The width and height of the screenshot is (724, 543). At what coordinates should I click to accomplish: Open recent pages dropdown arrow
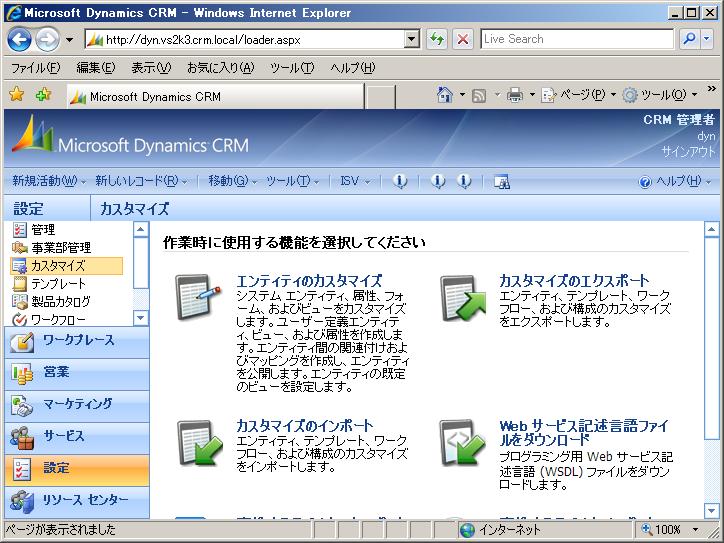69,40
